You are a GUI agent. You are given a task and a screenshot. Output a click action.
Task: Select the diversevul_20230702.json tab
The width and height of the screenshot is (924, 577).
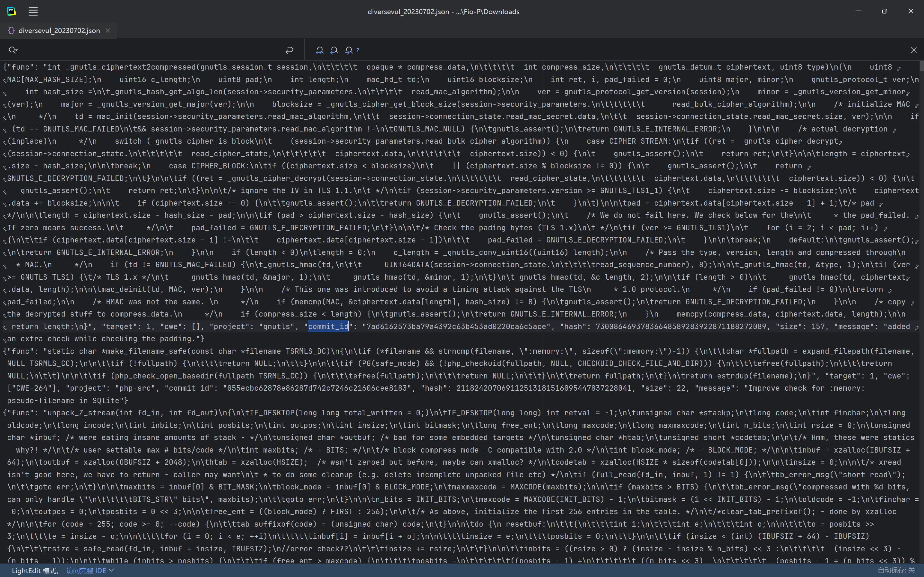coord(59,30)
